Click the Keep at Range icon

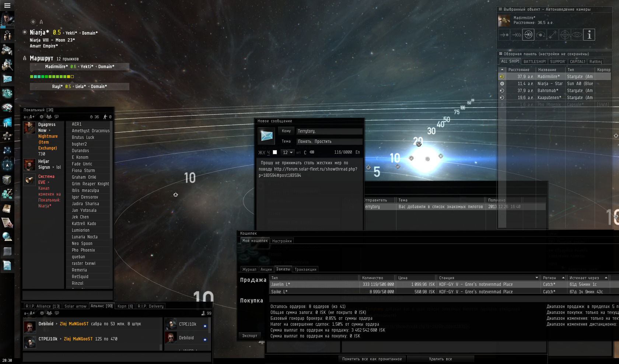553,35
